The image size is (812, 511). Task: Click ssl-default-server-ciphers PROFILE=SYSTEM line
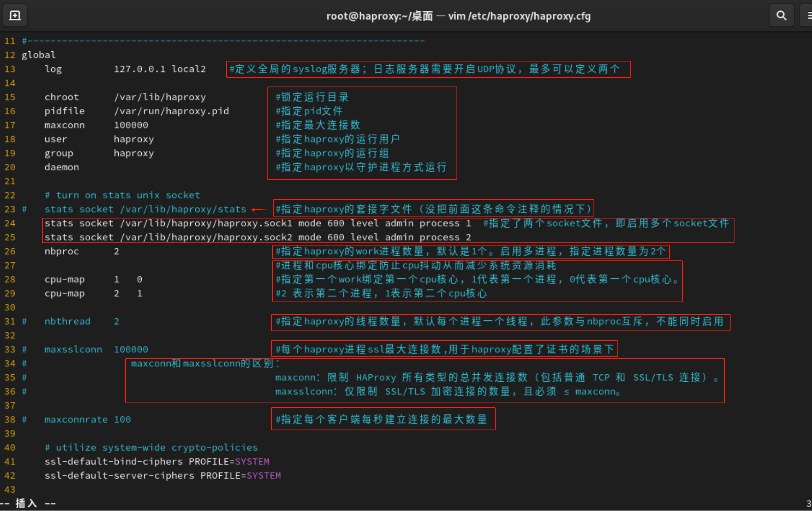coord(163,476)
